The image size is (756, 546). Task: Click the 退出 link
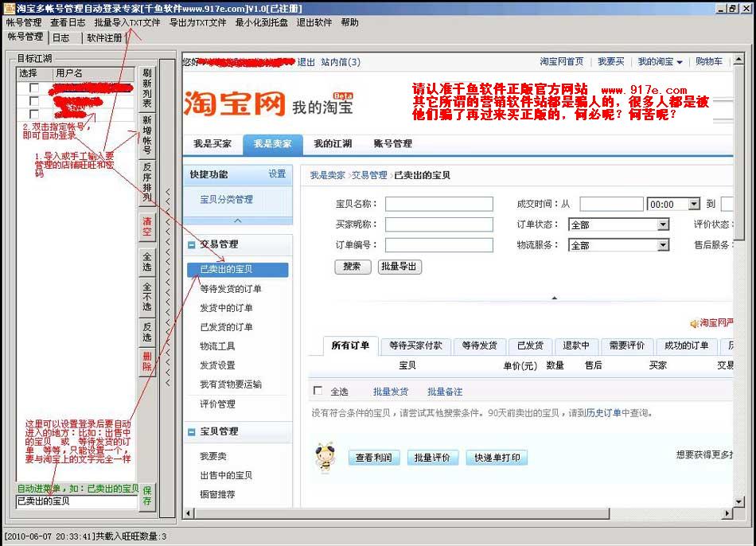pos(306,62)
